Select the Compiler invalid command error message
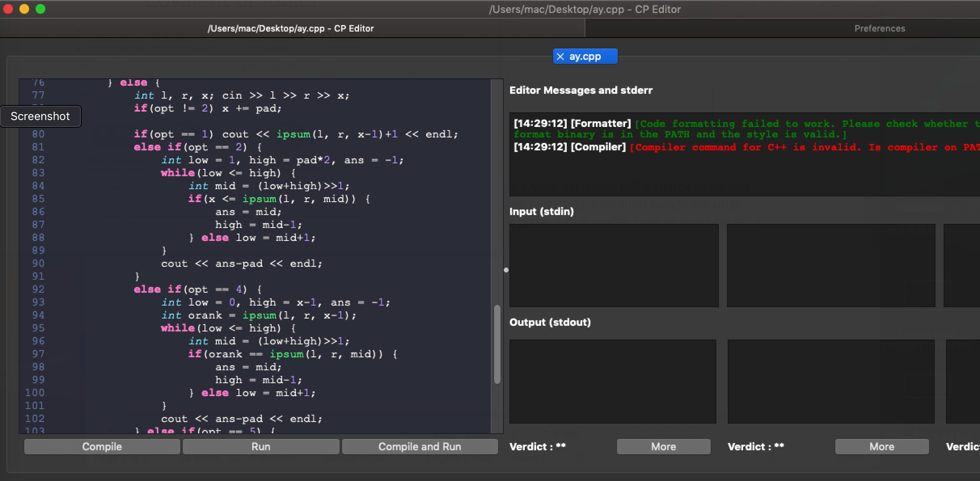Image resolution: width=980 pixels, height=481 pixels. [768, 147]
